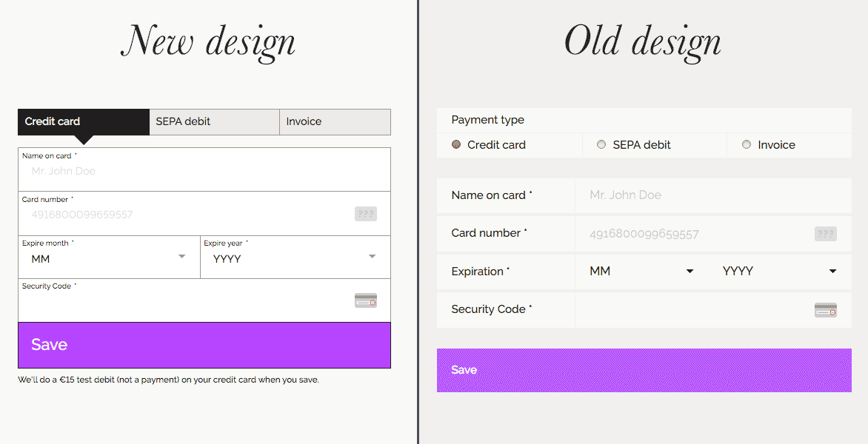Viewport: 868px width, 444px height.
Task: Click the Security Code field in new design
Action: tap(185, 300)
